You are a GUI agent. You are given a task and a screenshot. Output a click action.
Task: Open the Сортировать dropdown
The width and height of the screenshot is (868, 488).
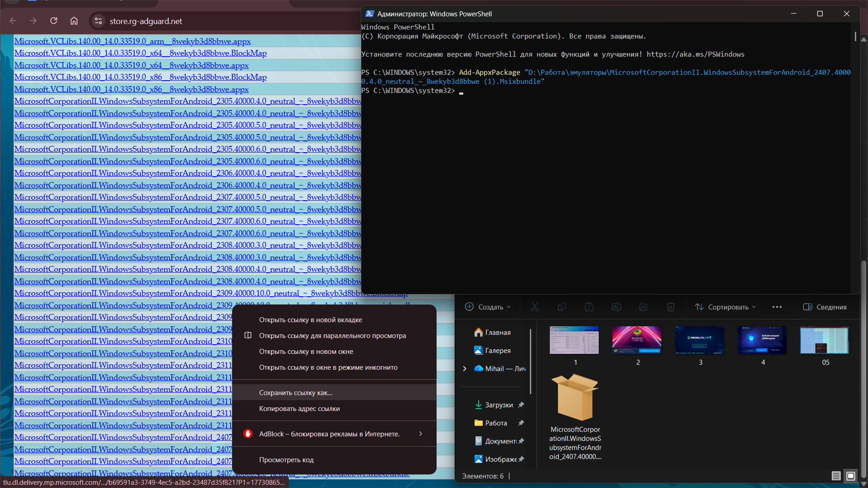725,307
